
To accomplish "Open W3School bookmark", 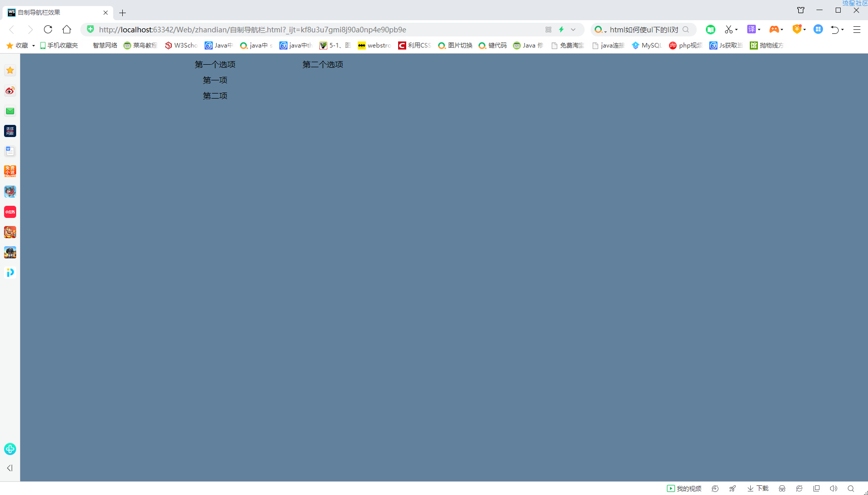I will [x=181, y=46].
